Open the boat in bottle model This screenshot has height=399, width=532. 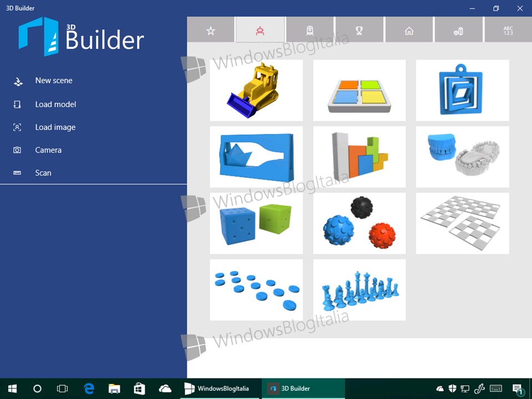point(256,157)
